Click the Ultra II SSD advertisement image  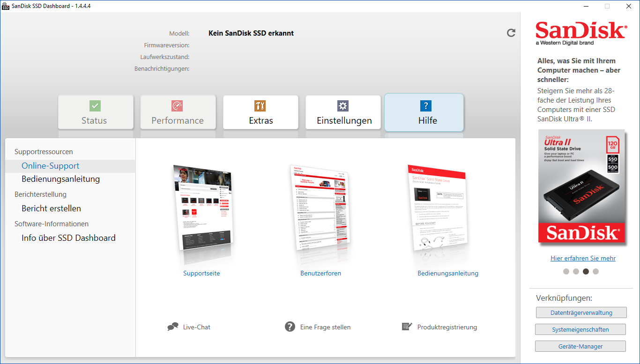point(581,187)
